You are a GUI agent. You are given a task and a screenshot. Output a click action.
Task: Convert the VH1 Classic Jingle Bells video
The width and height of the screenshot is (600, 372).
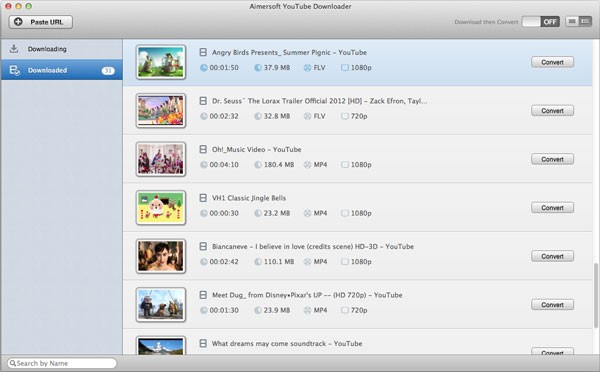(552, 208)
